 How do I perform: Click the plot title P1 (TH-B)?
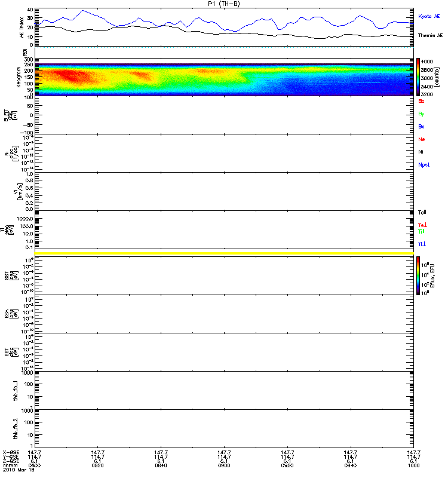[224, 4]
